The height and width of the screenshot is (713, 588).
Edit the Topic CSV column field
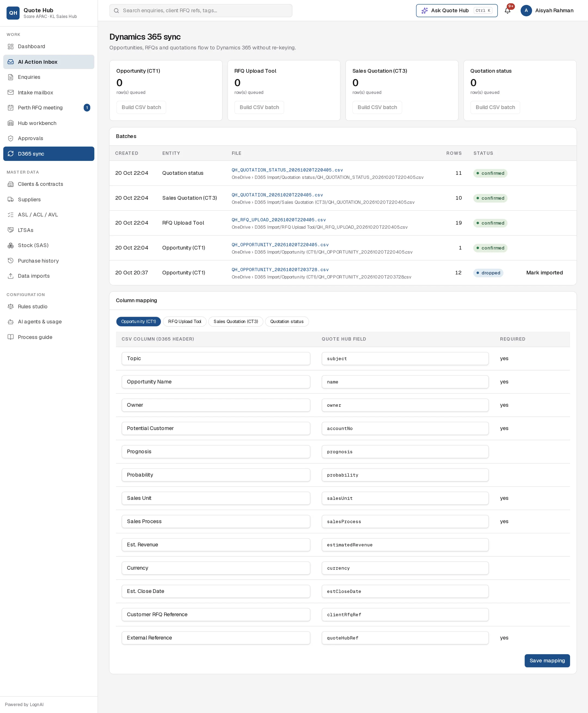click(x=216, y=359)
